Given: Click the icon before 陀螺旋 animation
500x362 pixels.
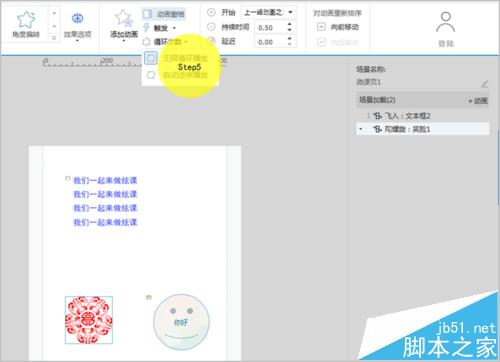Looking at the screenshot, I should click(x=377, y=129).
